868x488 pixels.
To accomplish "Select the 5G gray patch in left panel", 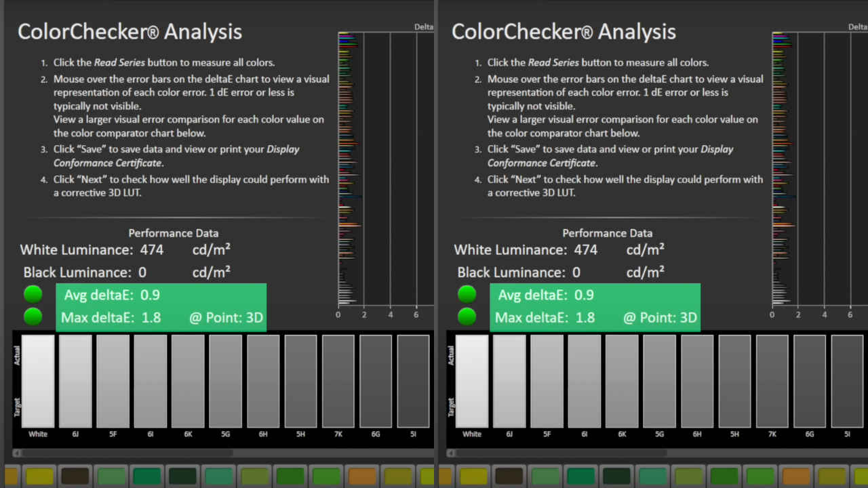I will [x=225, y=380].
